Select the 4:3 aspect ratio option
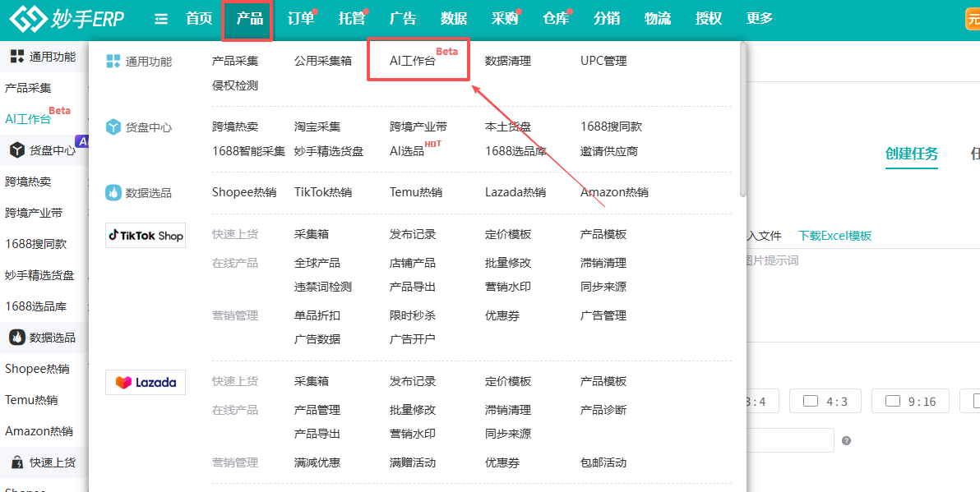Image resolution: width=980 pixels, height=492 pixels. pyautogui.click(x=825, y=401)
